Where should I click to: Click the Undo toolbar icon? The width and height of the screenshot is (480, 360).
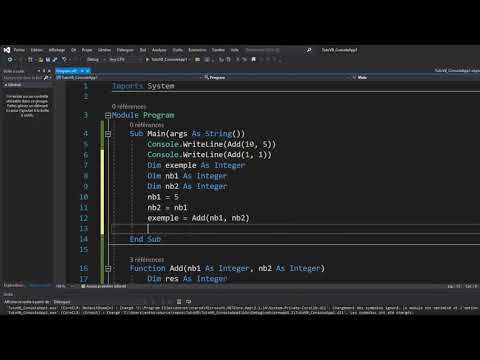64,60
